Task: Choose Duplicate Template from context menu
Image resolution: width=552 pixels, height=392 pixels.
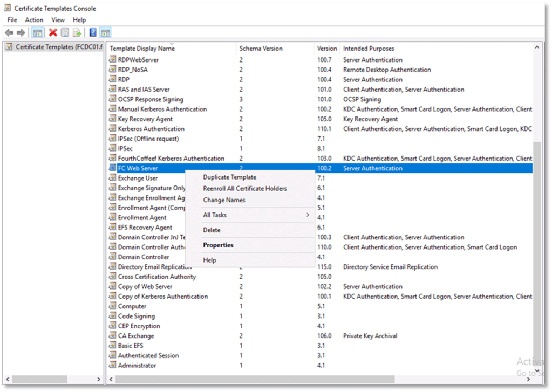Action: coord(229,177)
